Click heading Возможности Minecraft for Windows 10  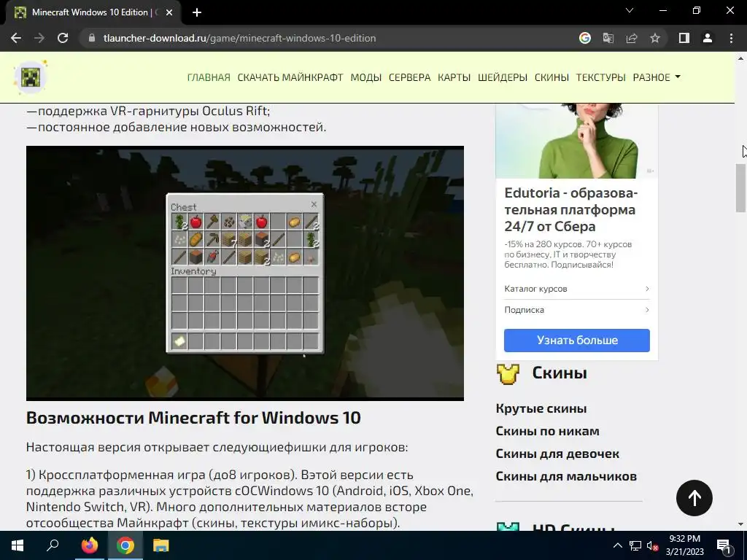tap(193, 418)
